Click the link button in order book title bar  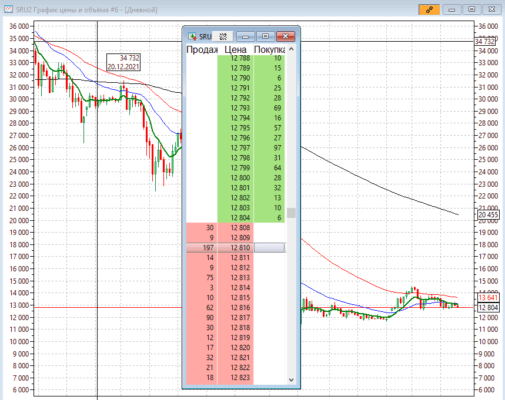point(223,36)
